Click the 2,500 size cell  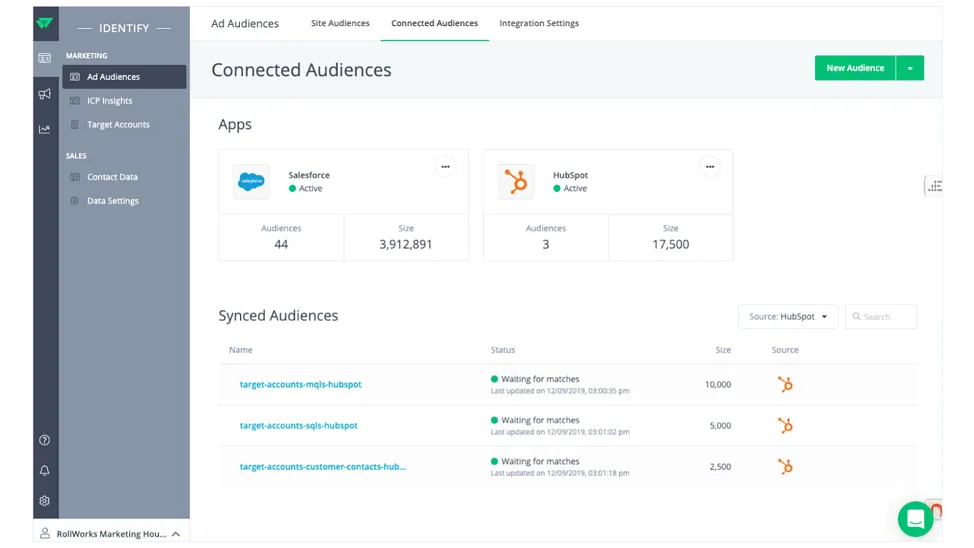[x=721, y=467]
